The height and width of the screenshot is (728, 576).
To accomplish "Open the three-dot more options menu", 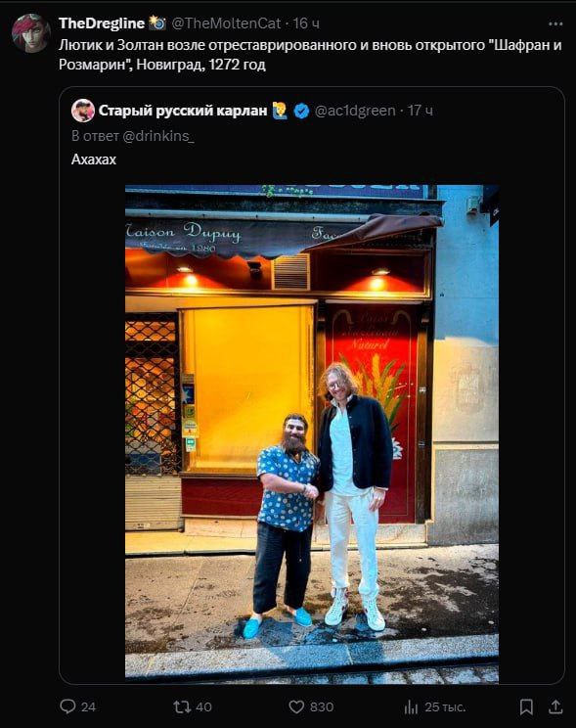I will [x=555, y=23].
